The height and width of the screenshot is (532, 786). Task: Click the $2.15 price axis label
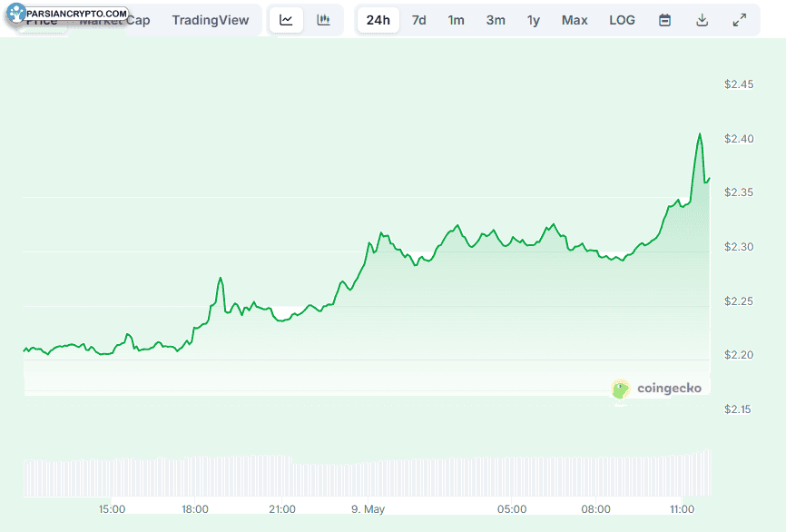coord(738,409)
